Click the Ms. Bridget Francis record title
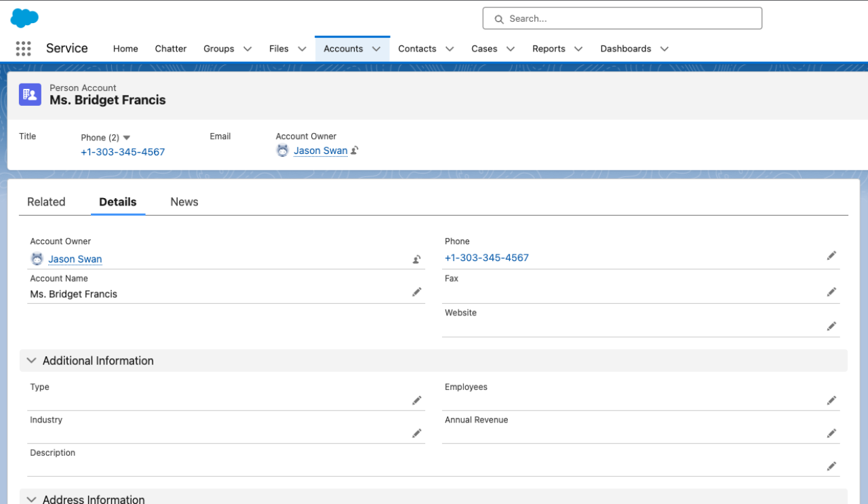868x504 pixels. pos(108,100)
